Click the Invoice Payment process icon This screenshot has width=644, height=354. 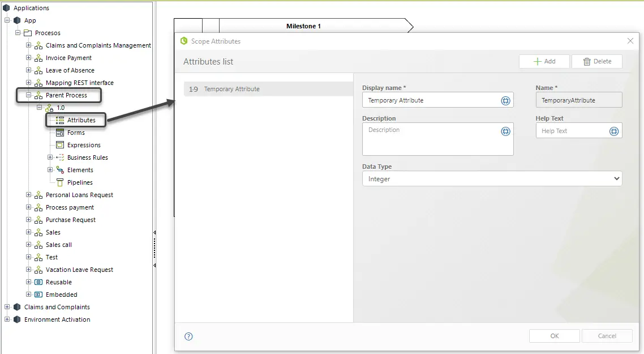[x=38, y=58]
